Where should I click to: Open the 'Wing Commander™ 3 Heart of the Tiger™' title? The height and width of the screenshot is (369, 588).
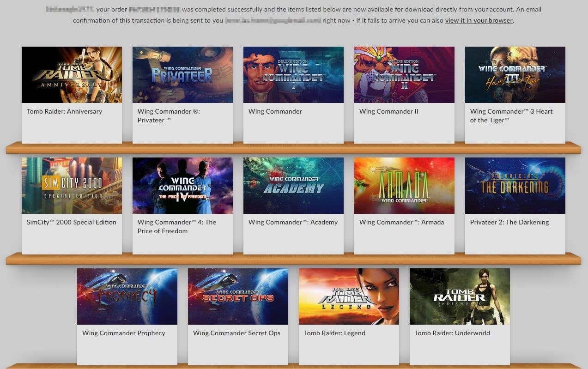tap(511, 115)
